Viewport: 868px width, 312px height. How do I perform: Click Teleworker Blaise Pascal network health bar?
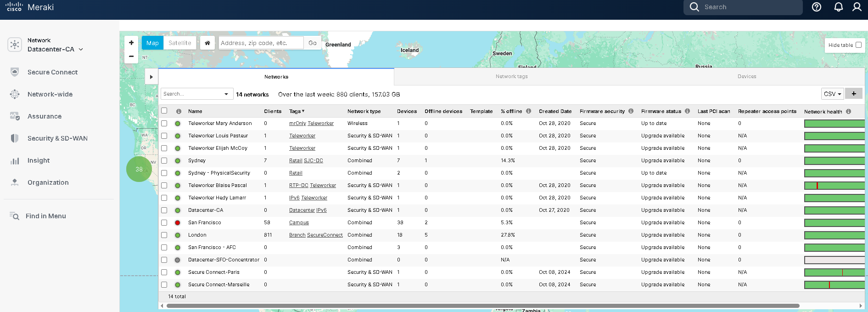point(834,185)
